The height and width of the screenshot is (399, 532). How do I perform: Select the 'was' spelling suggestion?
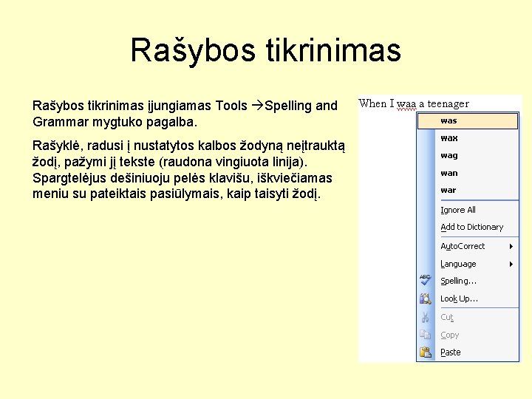click(468, 121)
